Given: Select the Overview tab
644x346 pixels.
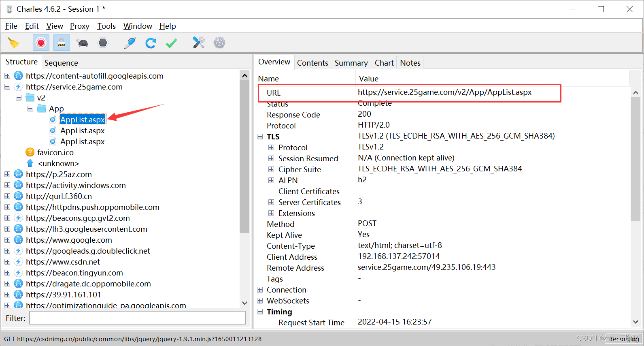Looking at the screenshot, I should pyautogui.click(x=274, y=62).
